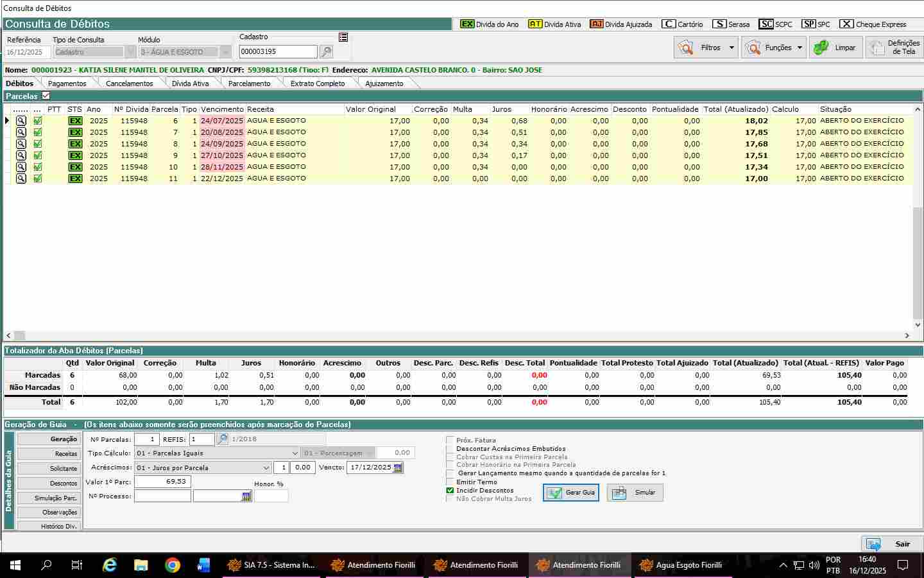Disable the Incidir Descontos checkbox

(450, 490)
